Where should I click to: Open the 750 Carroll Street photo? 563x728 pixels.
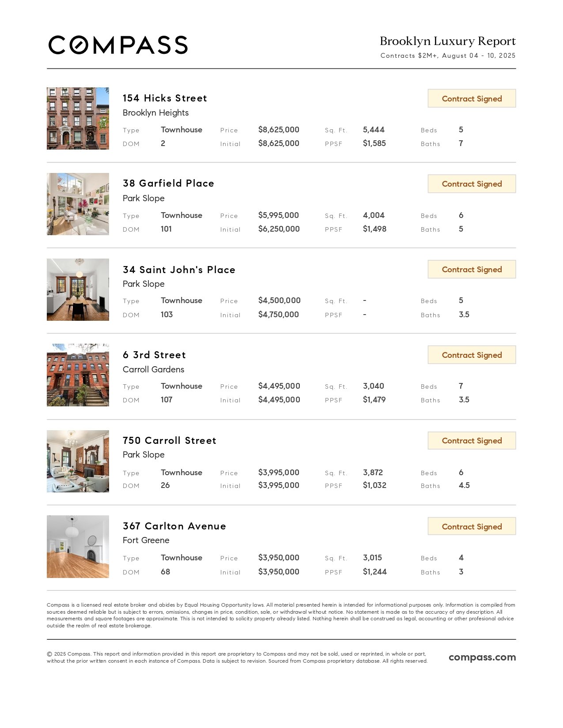78,461
